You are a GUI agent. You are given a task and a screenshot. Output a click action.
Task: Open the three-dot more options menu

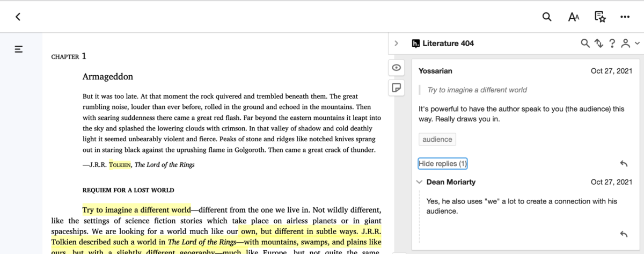pyautogui.click(x=625, y=17)
